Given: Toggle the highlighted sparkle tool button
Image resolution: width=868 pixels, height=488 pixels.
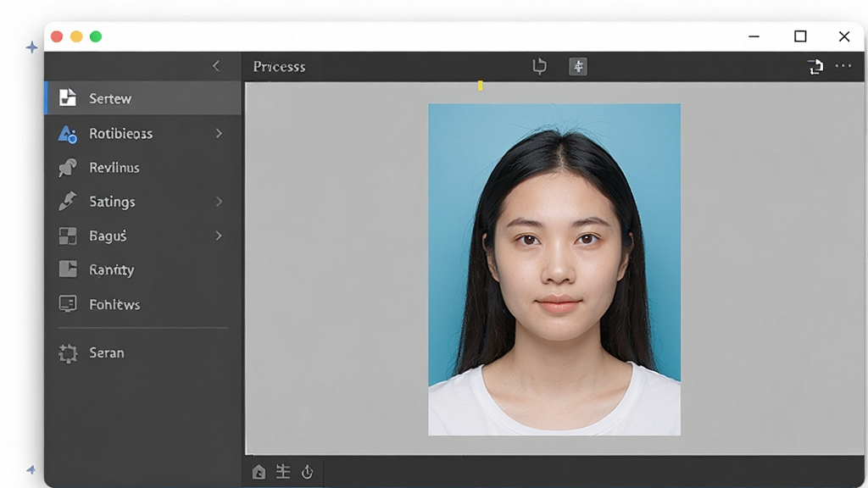Looking at the screenshot, I should [578, 66].
